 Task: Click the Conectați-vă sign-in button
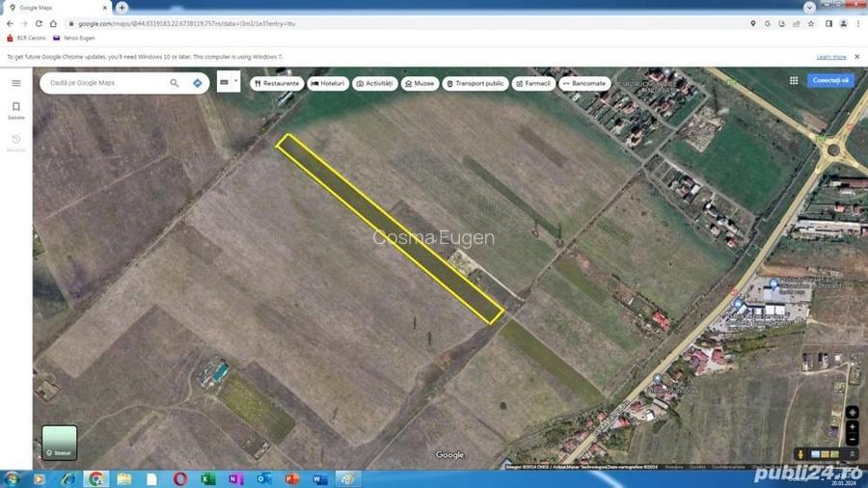(830, 80)
